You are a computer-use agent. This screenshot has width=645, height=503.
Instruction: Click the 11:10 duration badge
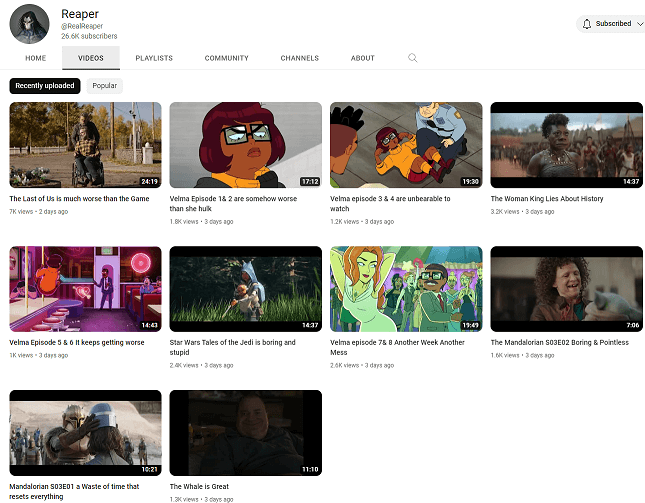(310, 469)
